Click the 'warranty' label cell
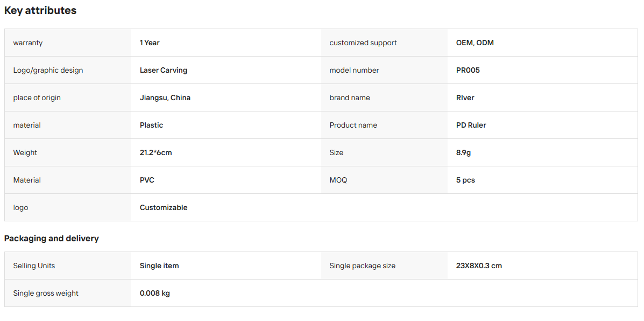Image resolution: width=644 pixels, height=321 pixels. tap(68, 43)
